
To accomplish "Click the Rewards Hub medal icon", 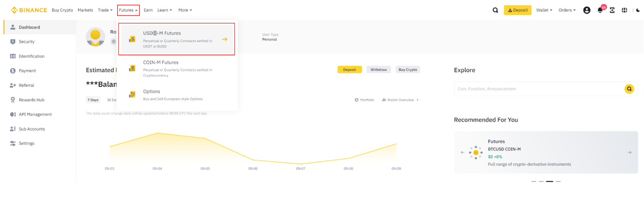I will pyautogui.click(x=13, y=100).
